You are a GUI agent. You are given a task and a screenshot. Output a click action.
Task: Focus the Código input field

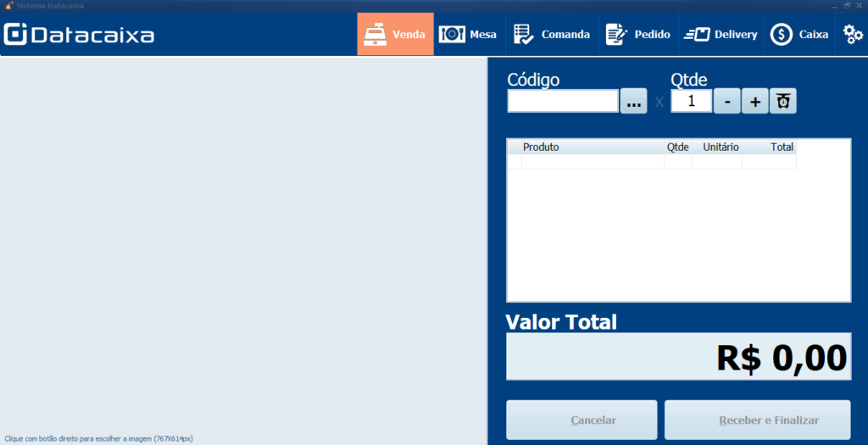pyautogui.click(x=563, y=101)
